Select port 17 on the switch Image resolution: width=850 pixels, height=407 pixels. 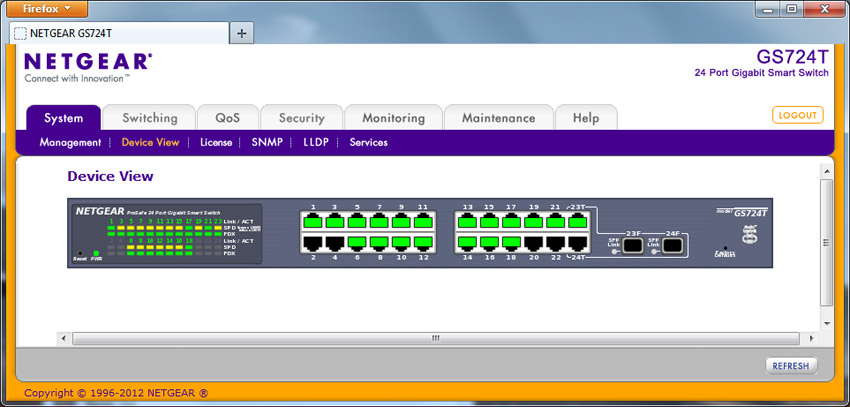(512, 221)
